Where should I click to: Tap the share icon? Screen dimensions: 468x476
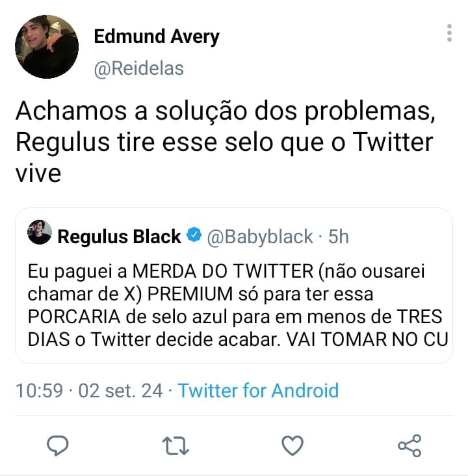409,445
